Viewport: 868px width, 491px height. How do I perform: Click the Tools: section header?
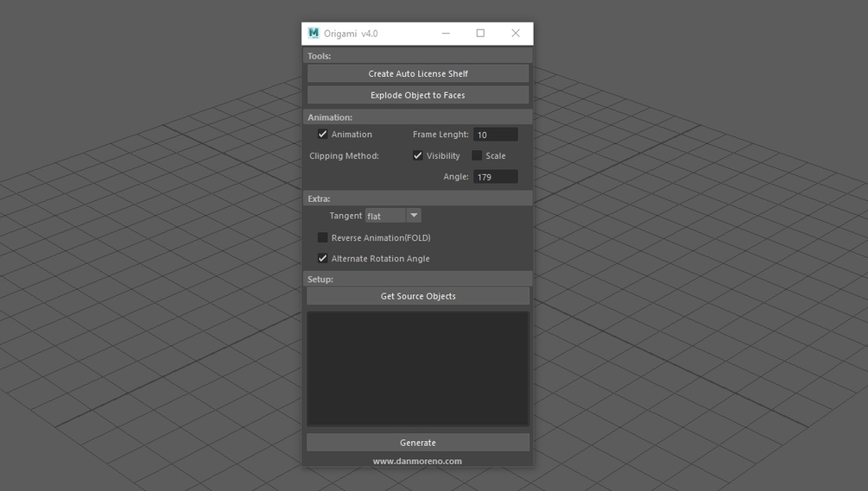point(417,56)
